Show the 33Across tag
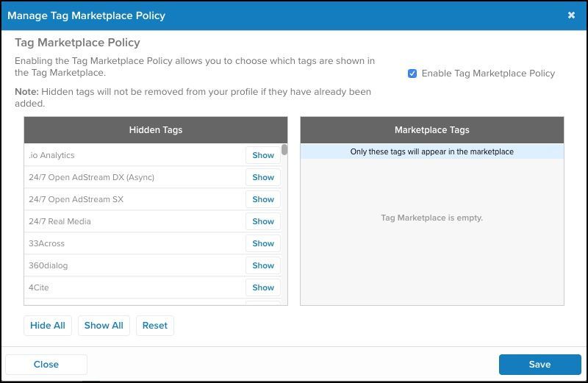The height and width of the screenshot is (383, 588). pyautogui.click(x=263, y=243)
